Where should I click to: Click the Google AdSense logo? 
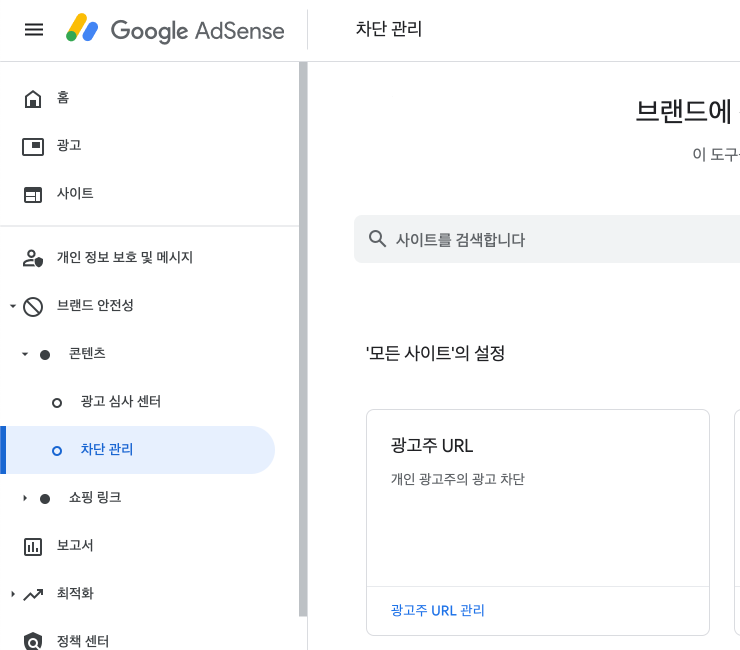click(x=175, y=29)
